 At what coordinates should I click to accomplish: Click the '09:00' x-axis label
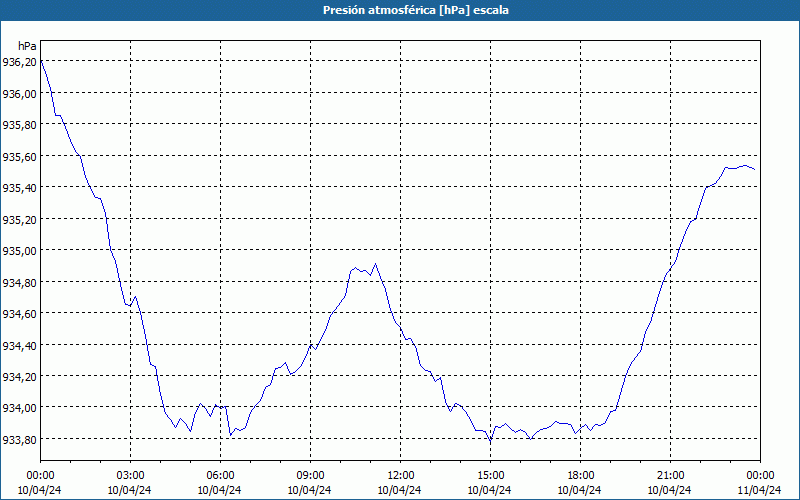310,476
